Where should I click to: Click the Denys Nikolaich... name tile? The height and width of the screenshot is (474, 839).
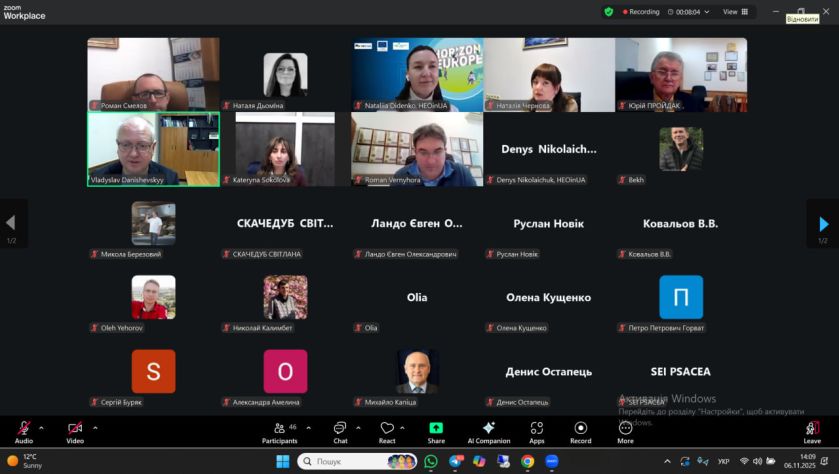pos(549,149)
